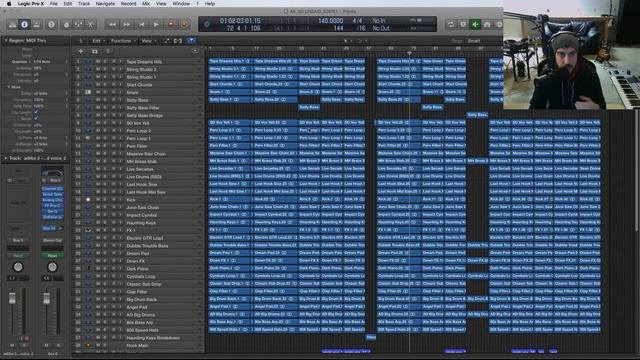The height and width of the screenshot is (360, 640).
Task: Toggle the Inspector button in toolbar
Action: pos(24,24)
